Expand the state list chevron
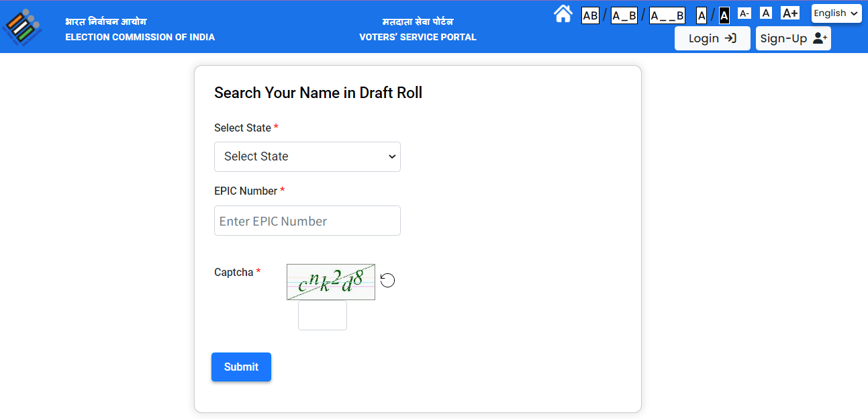Viewport: 868px width, 419px height. point(391,156)
